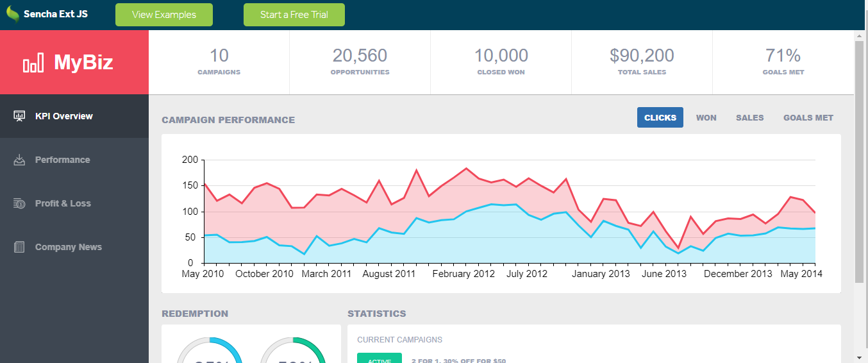Click the July 2012 axis label
The image size is (868, 363).
527,274
